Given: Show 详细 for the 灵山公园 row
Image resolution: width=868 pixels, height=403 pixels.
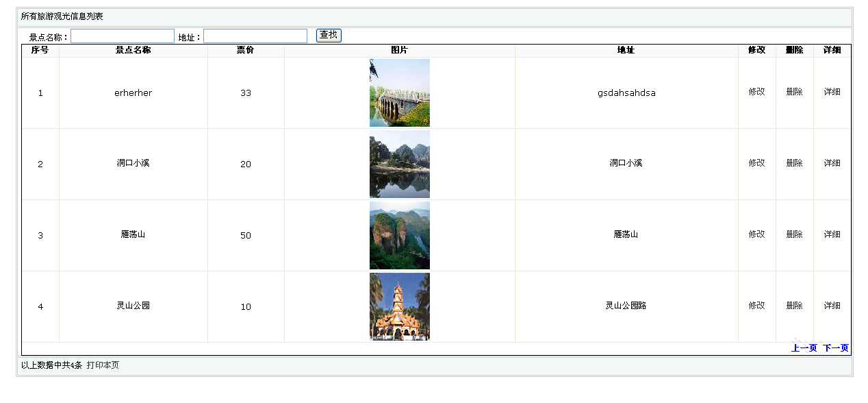Looking at the screenshot, I should click(832, 306).
